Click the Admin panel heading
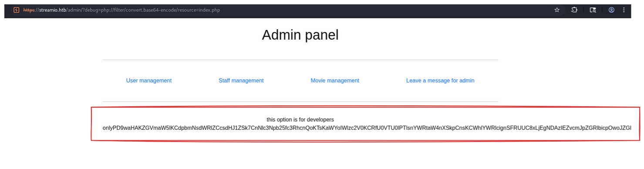Viewport: 644px width, 169px height. click(x=300, y=35)
